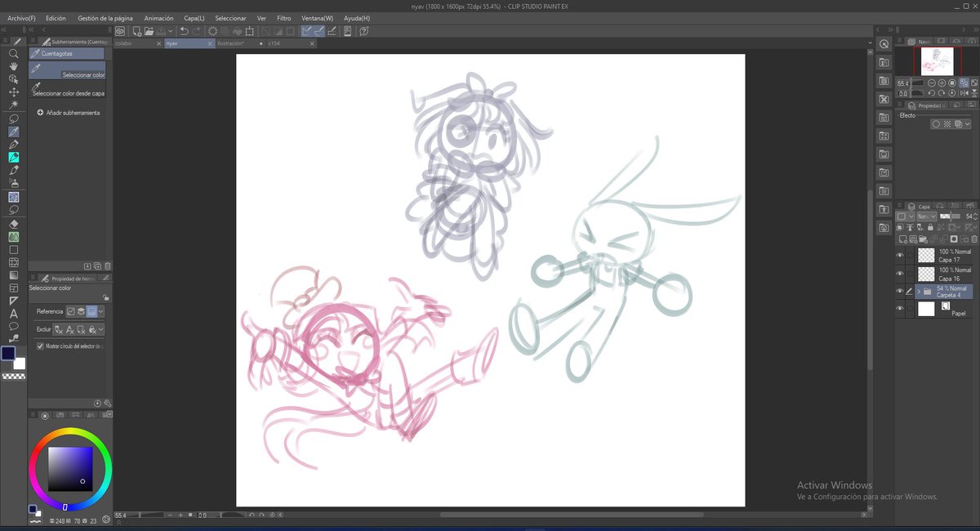Select the Hand move tool
The height and width of the screenshot is (531, 980).
pos(14,66)
